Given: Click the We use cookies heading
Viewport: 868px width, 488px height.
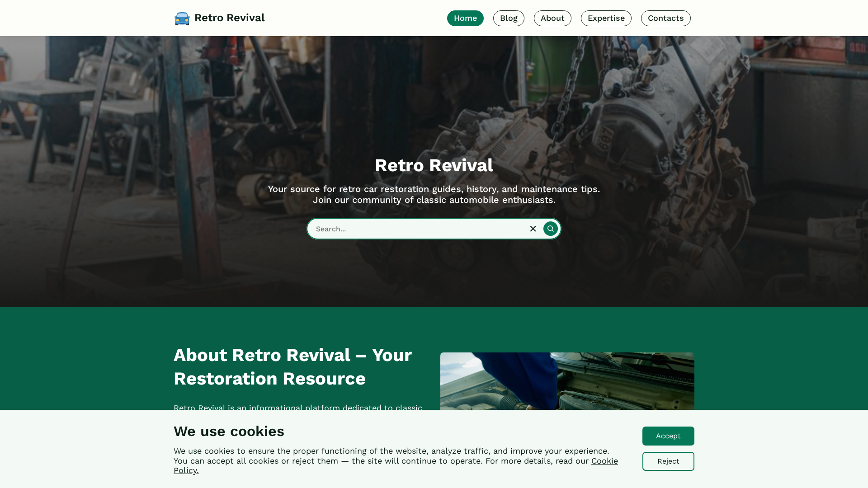Looking at the screenshot, I should (229, 432).
